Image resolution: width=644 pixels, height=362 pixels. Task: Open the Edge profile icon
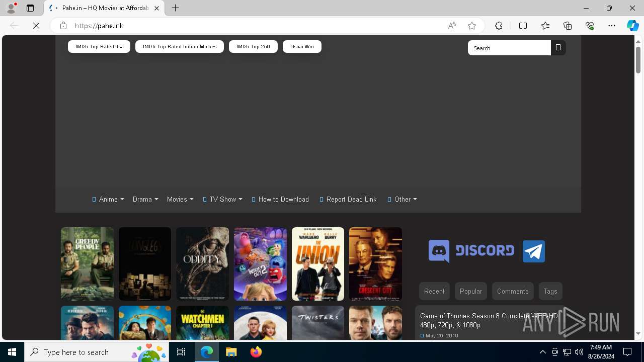(11, 8)
